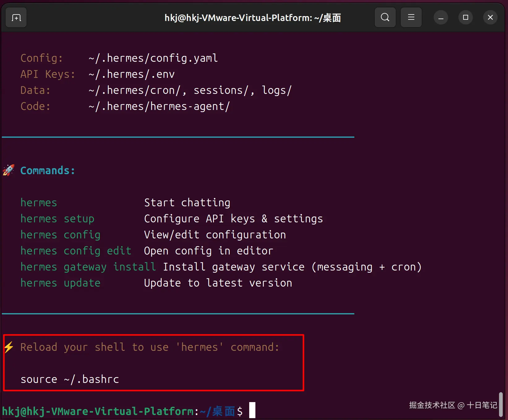The width and height of the screenshot is (508, 420).
Task: Click the 'Config:' label
Action: tap(41, 58)
